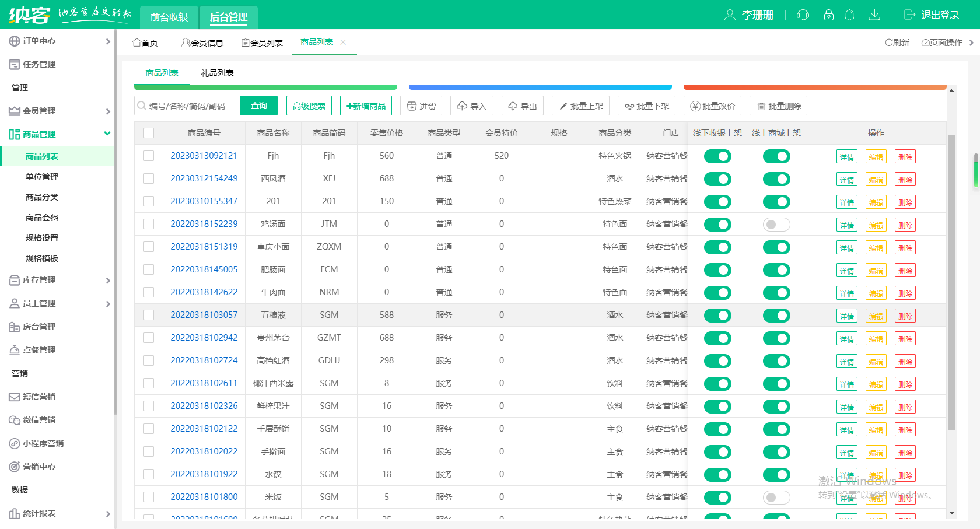Click the lock screen icon
Viewport: 980px width, 529px height.
pos(828,15)
